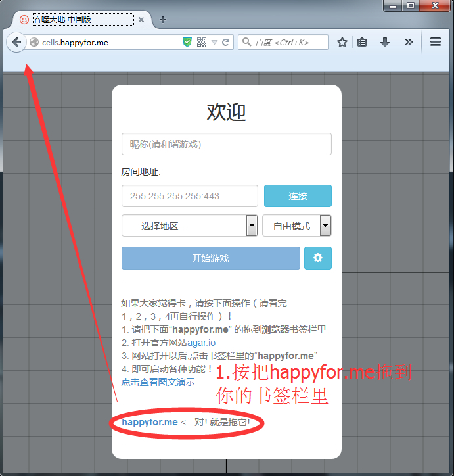Click the 连接 connect button
This screenshot has height=476, width=454.
click(x=298, y=196)
